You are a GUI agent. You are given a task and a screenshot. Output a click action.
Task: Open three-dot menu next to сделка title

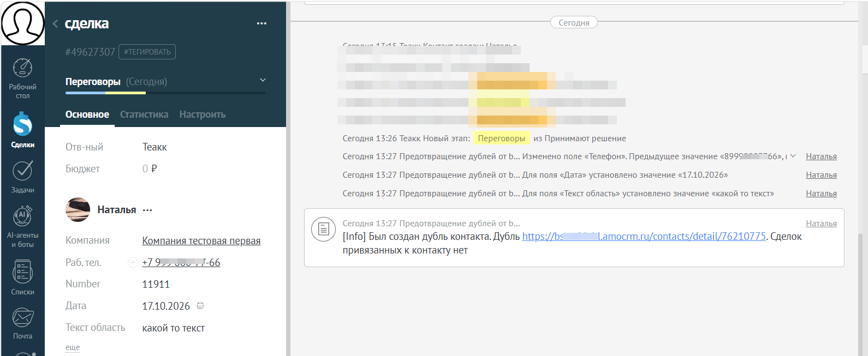261,23
